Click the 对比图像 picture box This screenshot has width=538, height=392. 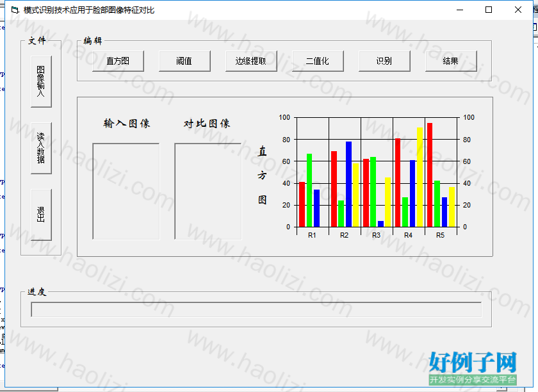coord(208,191)
